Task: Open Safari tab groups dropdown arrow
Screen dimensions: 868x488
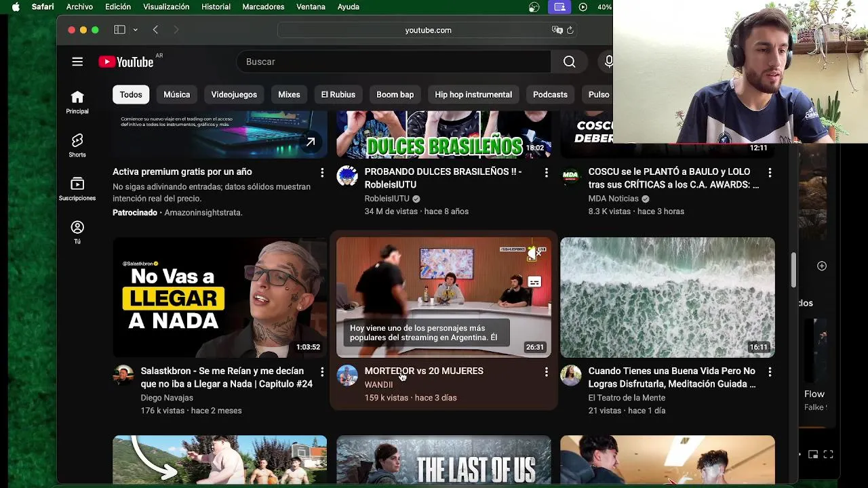Action: tap(135, 30)
